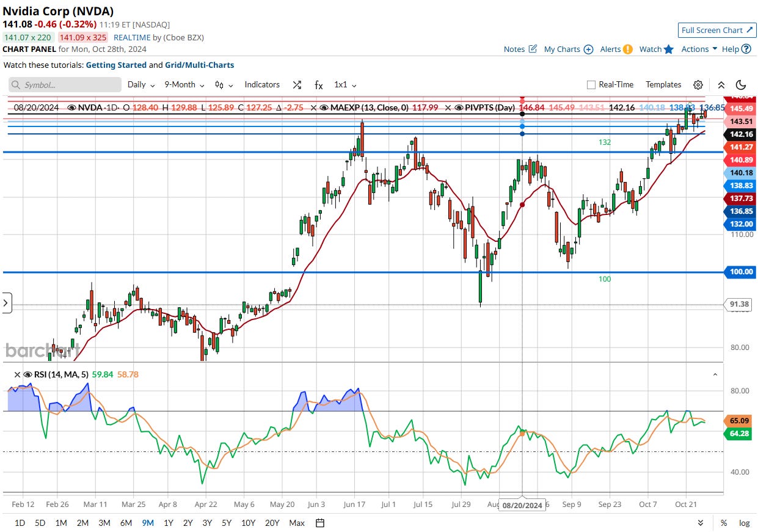
Task: Click the fx expressions icon
Action: (x=318, y=85)
